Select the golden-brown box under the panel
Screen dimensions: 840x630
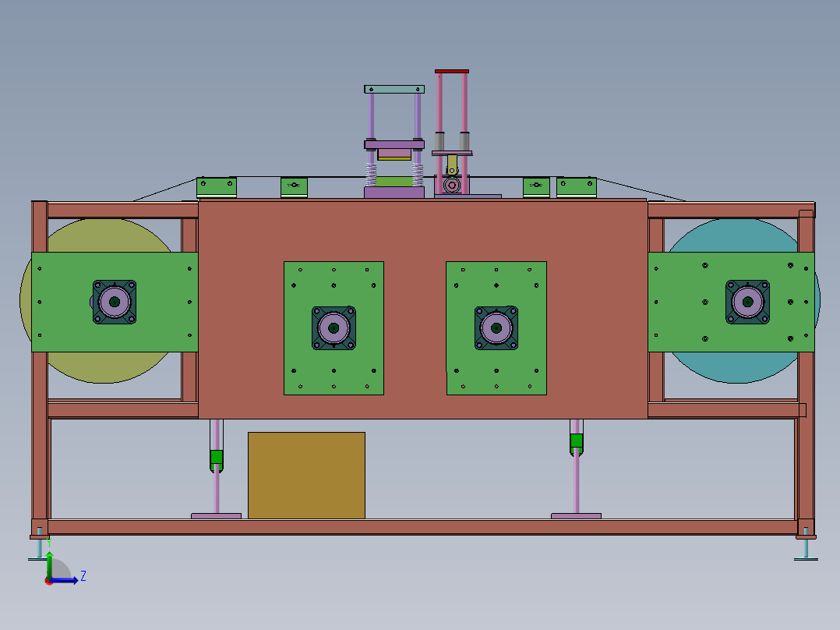[x=306, y=476]
